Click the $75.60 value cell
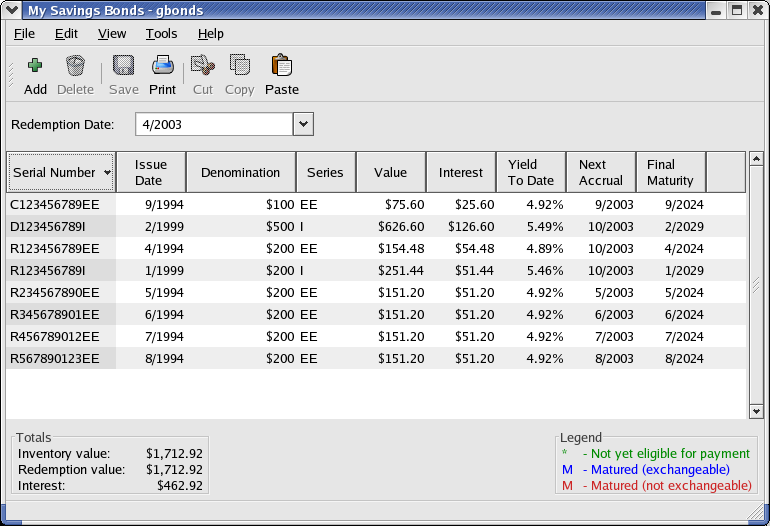The image size is (770, 526). 404,205
